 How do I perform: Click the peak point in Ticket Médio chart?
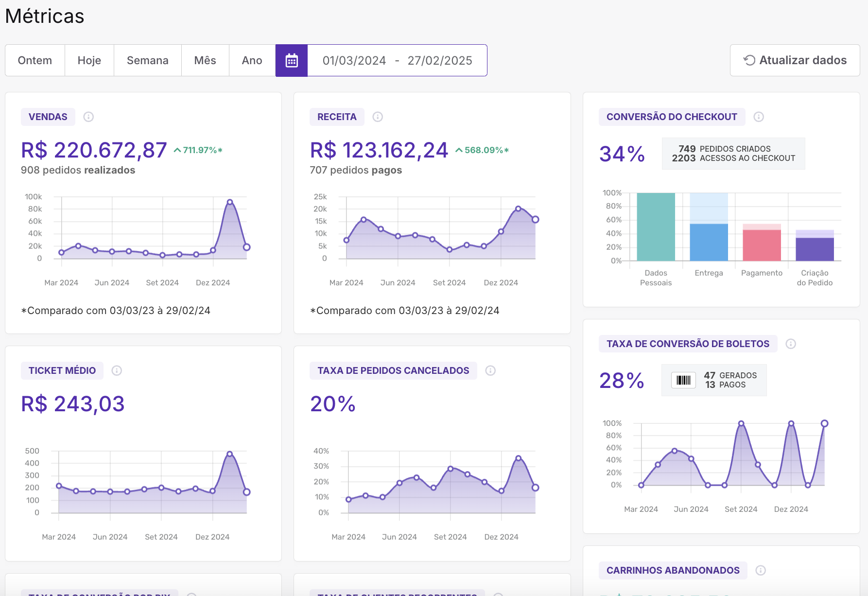(x=230, y=454)
